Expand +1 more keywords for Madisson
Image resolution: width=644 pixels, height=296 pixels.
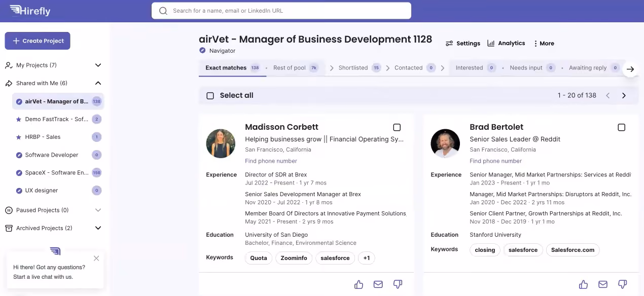click(x=367, y=258)
